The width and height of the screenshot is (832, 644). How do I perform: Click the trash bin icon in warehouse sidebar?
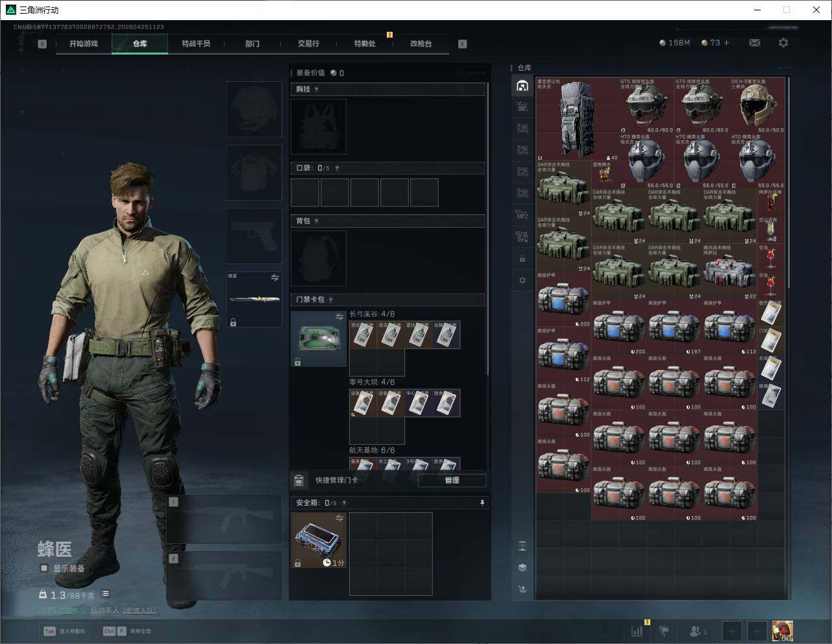(x=522, y=546)
